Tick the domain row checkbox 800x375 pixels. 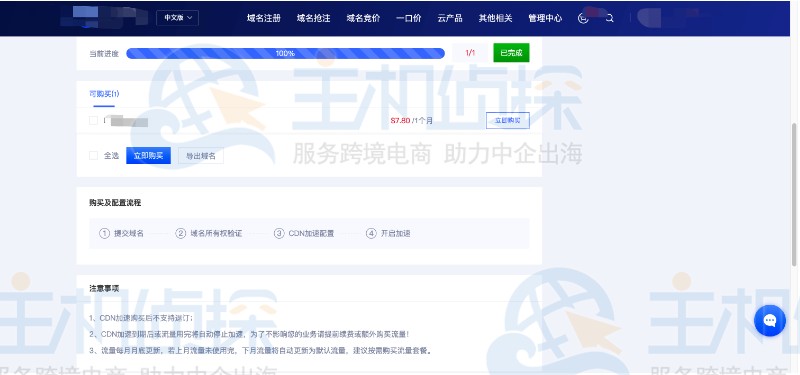tap(93, 120)
